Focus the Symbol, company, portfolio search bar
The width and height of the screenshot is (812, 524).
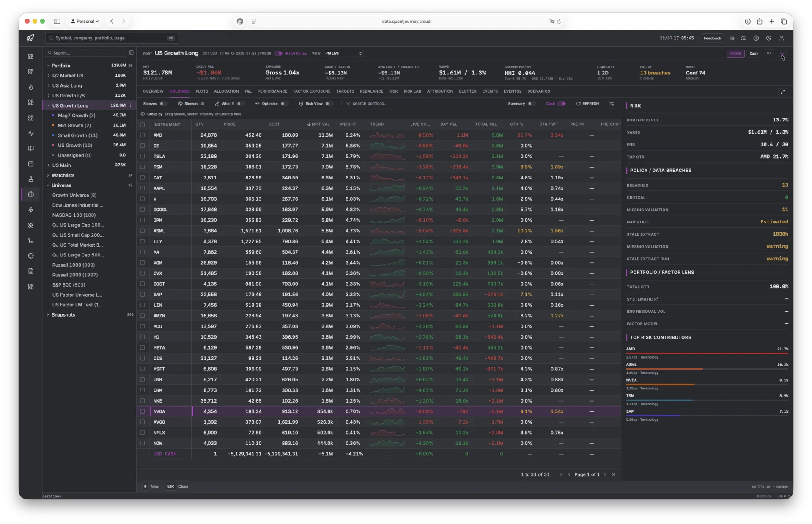click(x=112, y=38)
